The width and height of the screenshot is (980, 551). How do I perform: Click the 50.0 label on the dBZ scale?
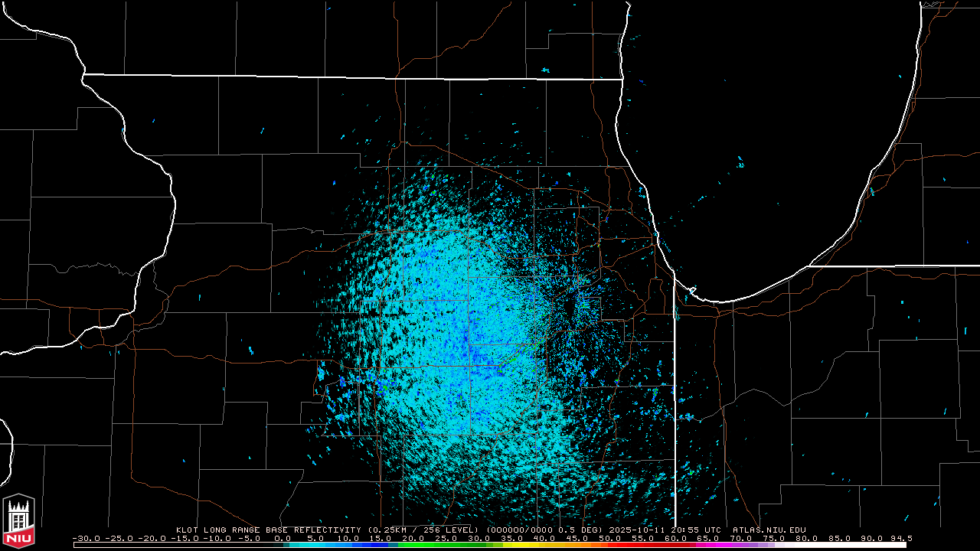point(609,538)
